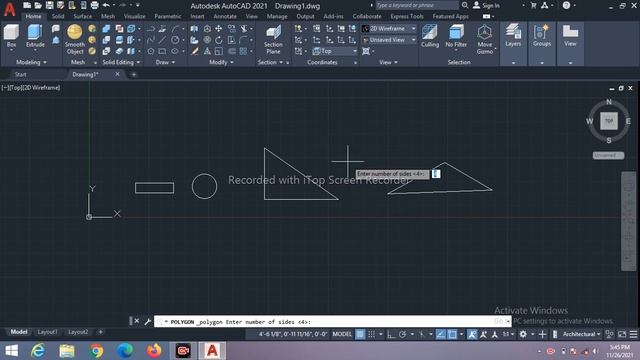Image resolution: width=640 pixels, height=360 pixels.
Task: Click the Workspace Switching gear icon
Action: (523, 334)
